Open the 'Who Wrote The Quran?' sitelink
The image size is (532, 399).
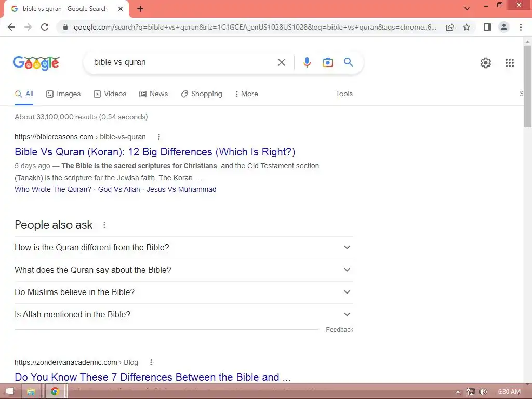[53, 189]
